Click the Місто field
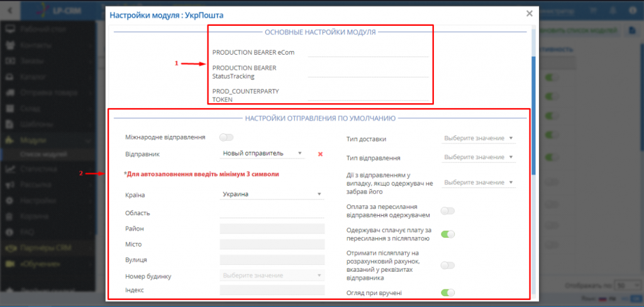 click(x=272, y=244)
